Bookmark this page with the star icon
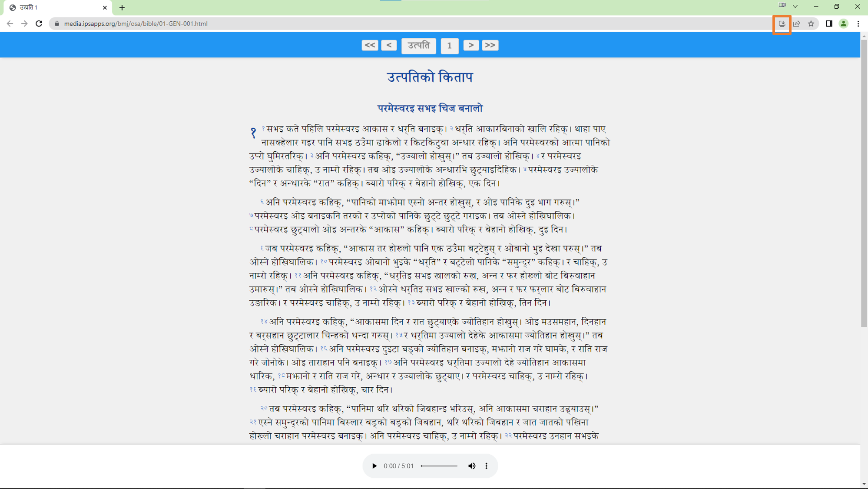 click(x=811, y=24)
